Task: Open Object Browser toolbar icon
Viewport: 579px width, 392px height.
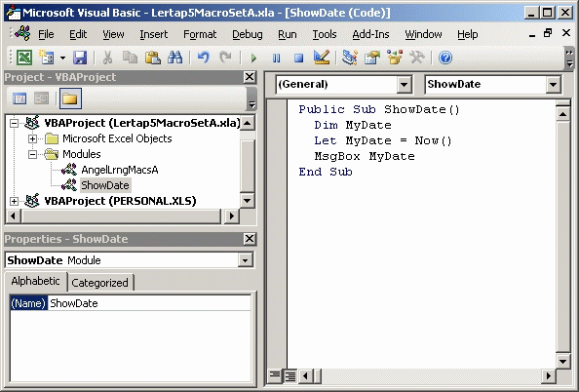Action: [395, 58]
